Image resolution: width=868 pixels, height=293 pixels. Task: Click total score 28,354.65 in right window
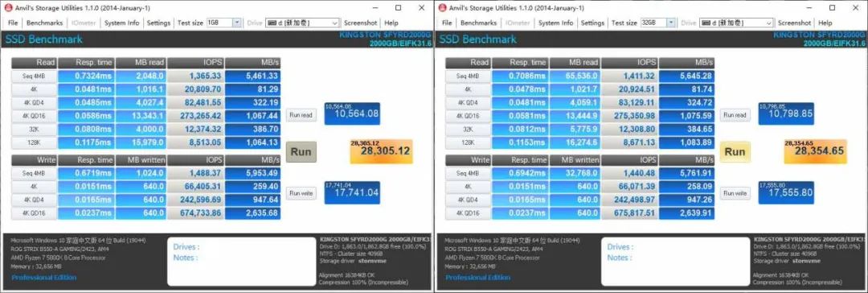(816, 151)
